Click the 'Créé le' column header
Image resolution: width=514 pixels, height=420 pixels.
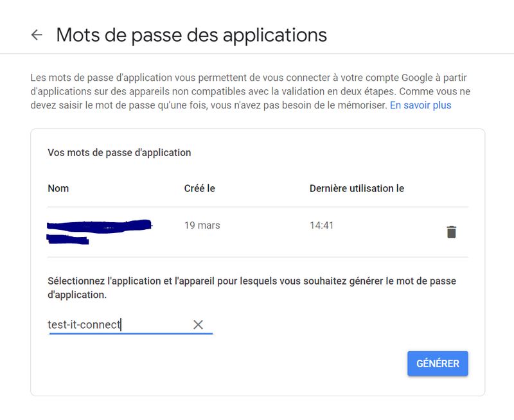pos(199,188)
